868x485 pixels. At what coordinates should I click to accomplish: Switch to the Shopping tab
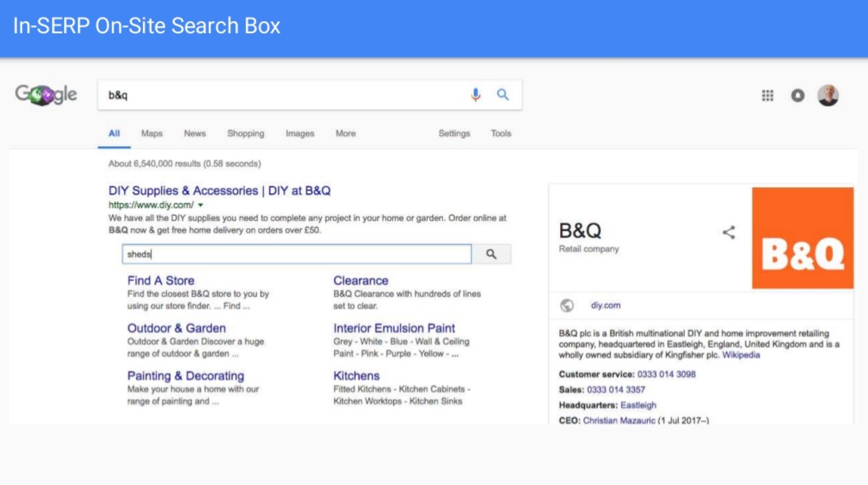pyautogui.click(x=245, y=134)
